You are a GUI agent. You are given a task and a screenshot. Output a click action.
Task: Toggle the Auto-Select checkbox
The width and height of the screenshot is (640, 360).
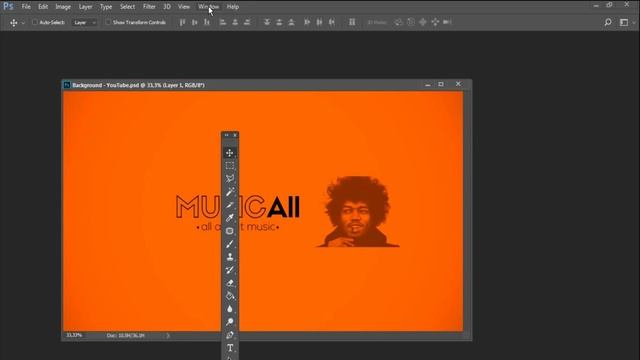click(35, 22)
